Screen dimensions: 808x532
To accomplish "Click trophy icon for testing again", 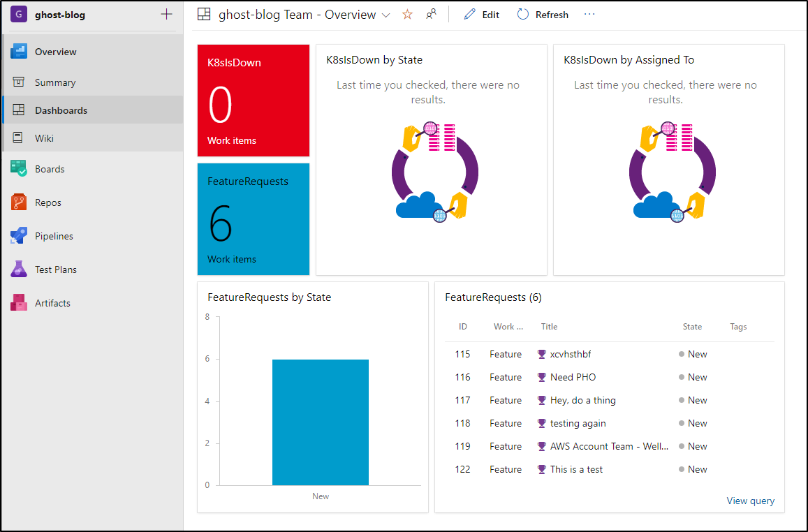I will coord(542,423).
